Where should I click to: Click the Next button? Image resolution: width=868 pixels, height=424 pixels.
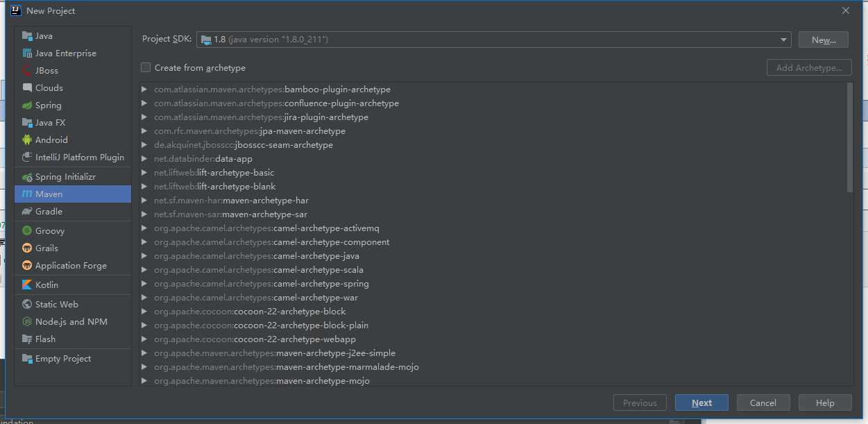[x=701, y=402]
